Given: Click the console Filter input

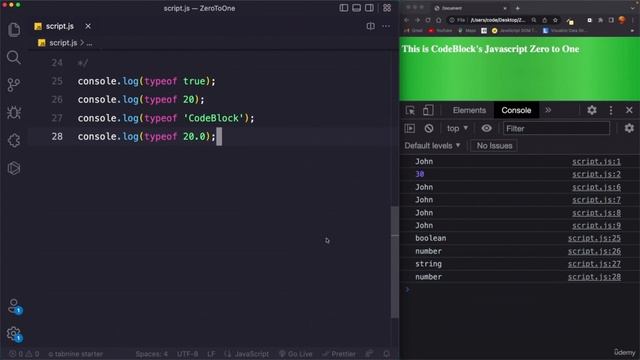Looking at the screenshot, I should tap(556, 129).
